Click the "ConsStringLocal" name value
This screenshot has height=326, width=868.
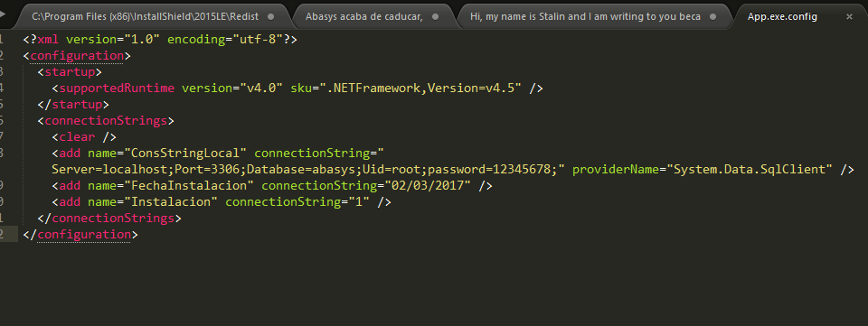pos(185,153)
